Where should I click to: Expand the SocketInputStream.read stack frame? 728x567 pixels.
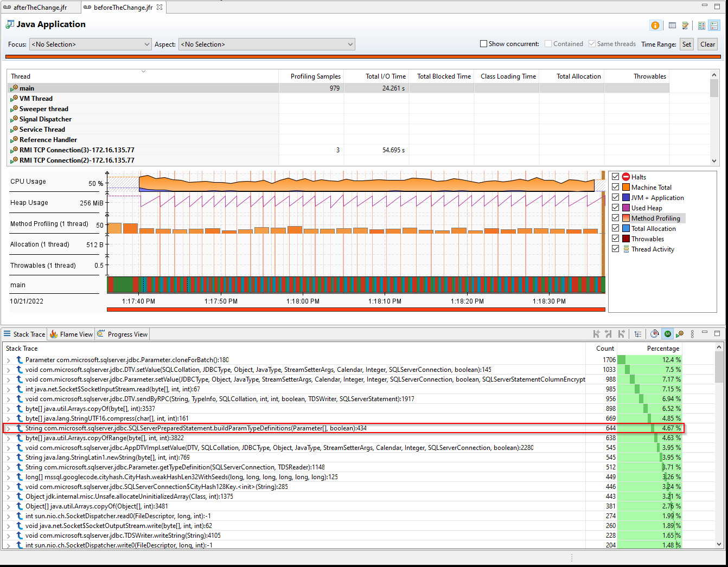pos(8,389)
